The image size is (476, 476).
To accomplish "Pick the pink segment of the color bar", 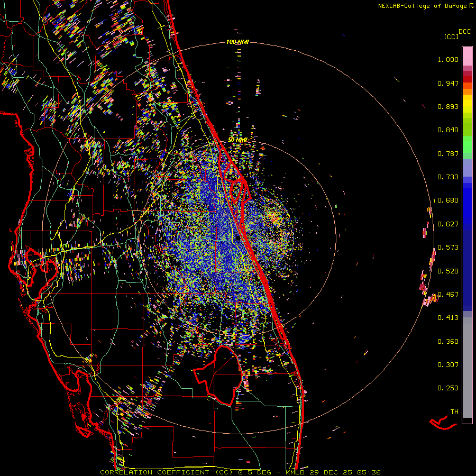I will coord(467,56).
